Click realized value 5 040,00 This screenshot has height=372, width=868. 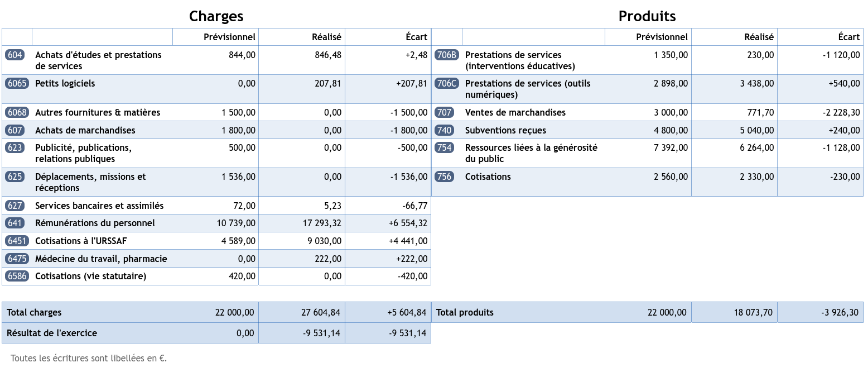[x=757, y=130]
